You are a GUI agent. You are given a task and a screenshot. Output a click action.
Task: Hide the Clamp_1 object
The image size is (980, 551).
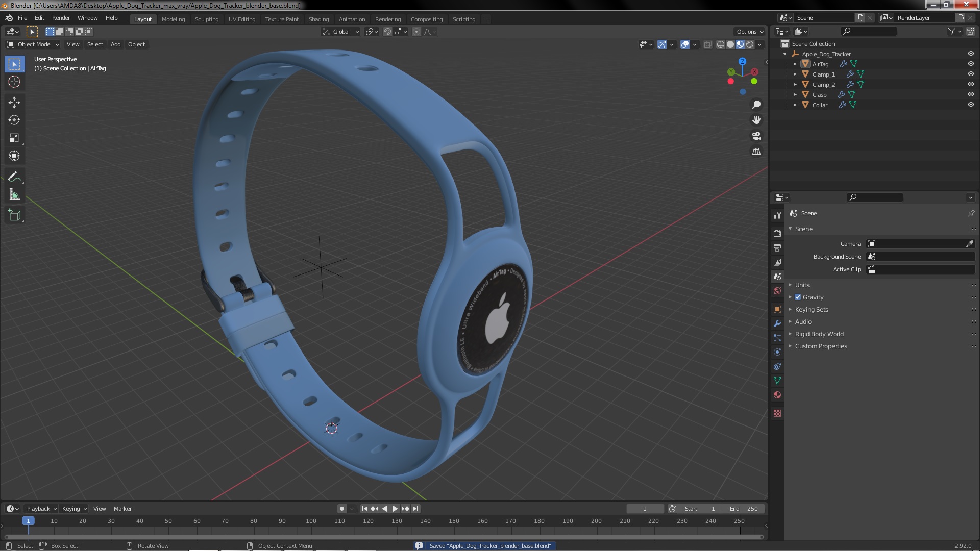(971, 74)
